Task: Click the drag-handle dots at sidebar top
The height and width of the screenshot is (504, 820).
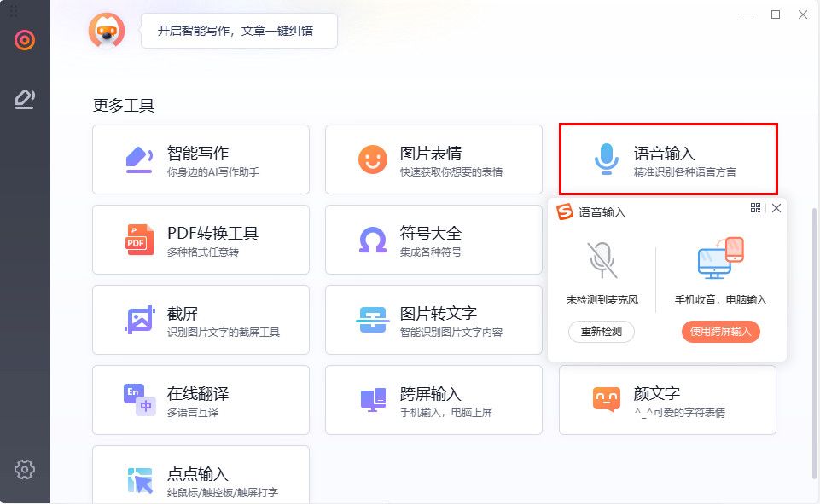Action: point(14,10)
